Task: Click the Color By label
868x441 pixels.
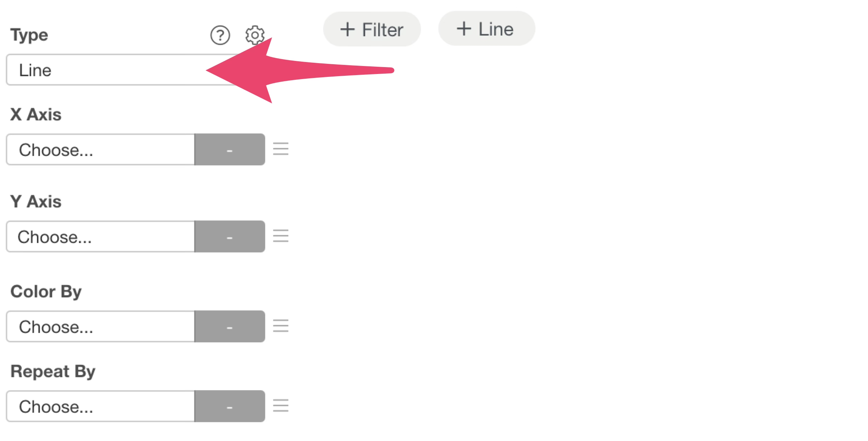Action: [46, 292]
